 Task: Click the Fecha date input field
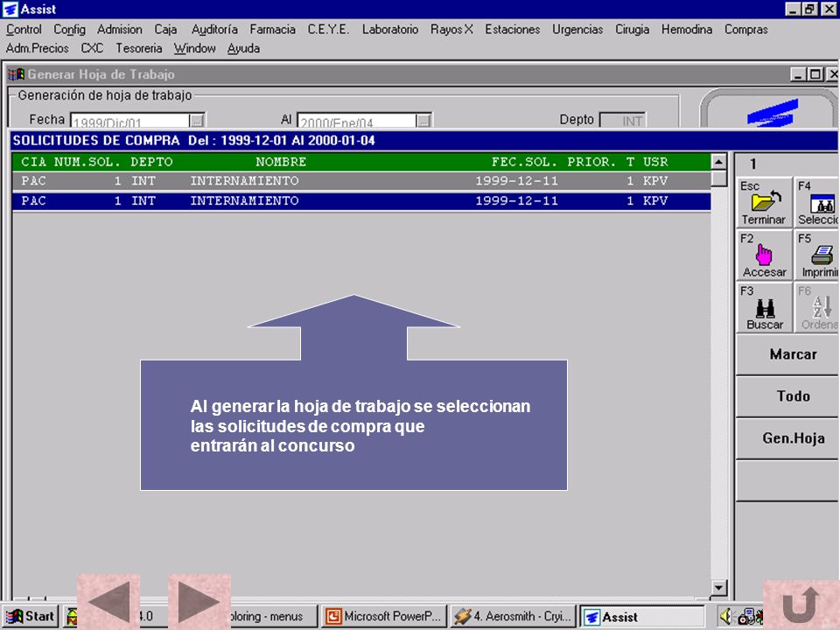[130, 121]
